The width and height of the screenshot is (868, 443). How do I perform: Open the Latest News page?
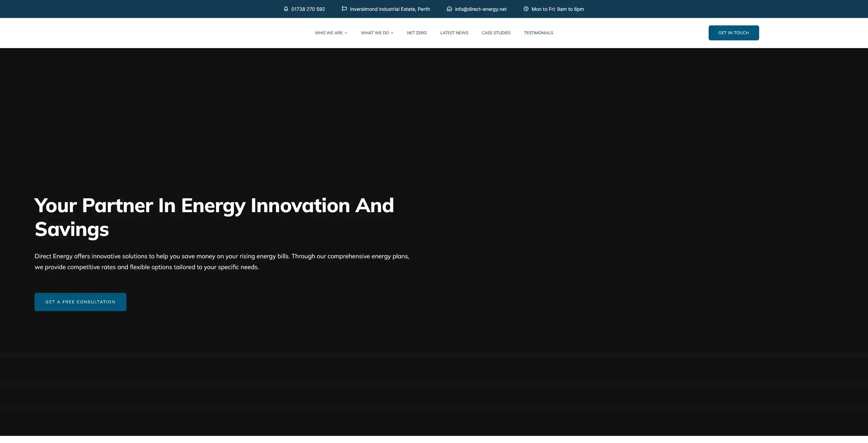coord(454,33)
